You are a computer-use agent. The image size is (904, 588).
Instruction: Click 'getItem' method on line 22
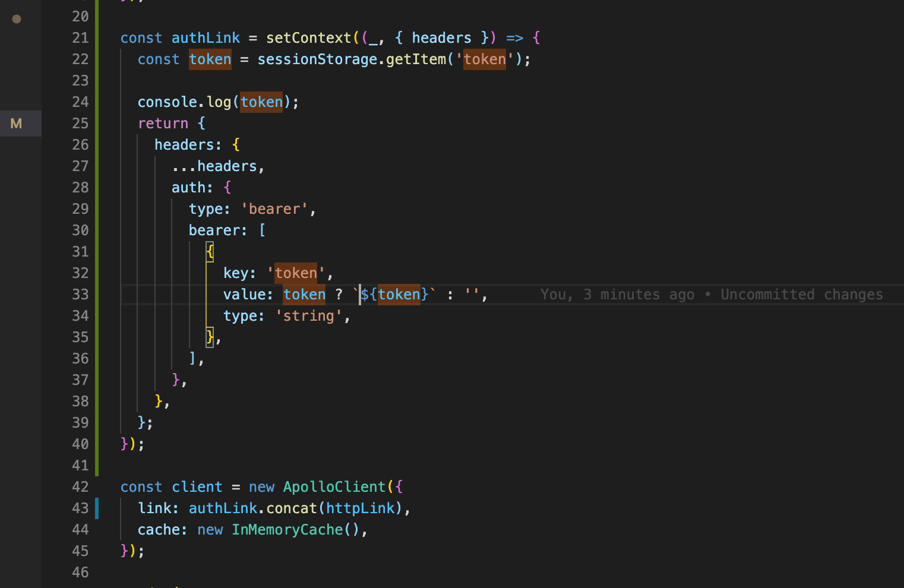click(x=416, y=59)
